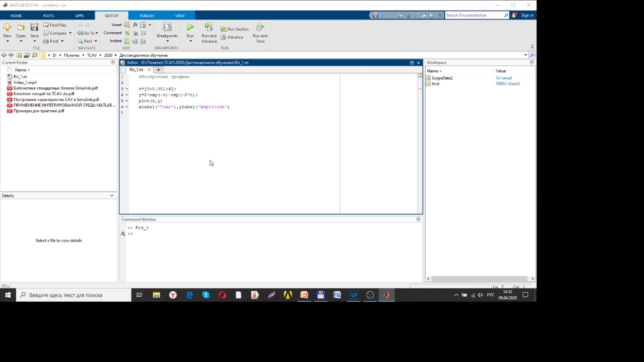644x362 pixels.
Task: Click Find Files in the File group
Action: point(55,25)
